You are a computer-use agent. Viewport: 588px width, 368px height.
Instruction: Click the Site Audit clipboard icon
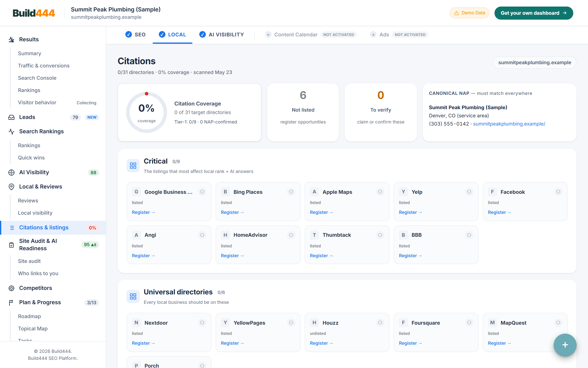click(11, 245)
